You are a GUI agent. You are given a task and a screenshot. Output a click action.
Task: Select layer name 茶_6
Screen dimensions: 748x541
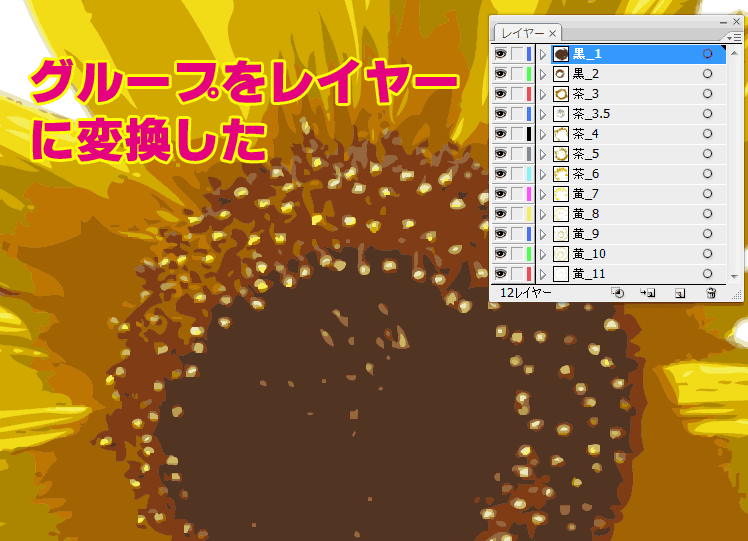(586, 174)
